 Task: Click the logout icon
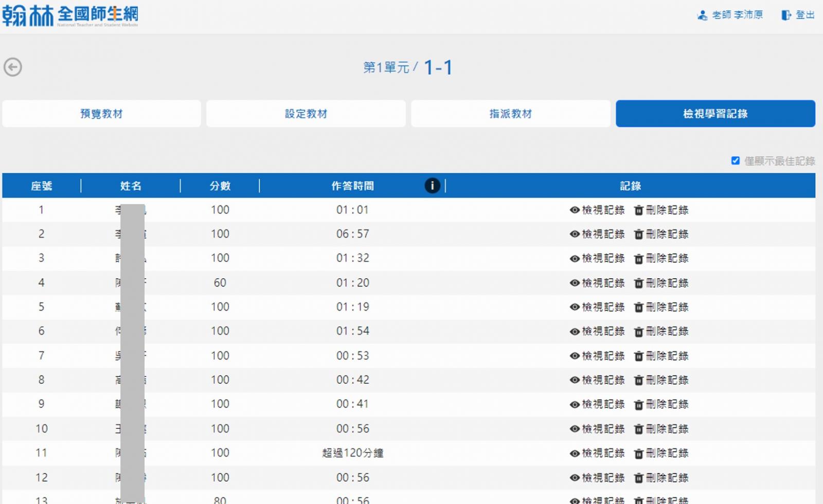point(786,15)
